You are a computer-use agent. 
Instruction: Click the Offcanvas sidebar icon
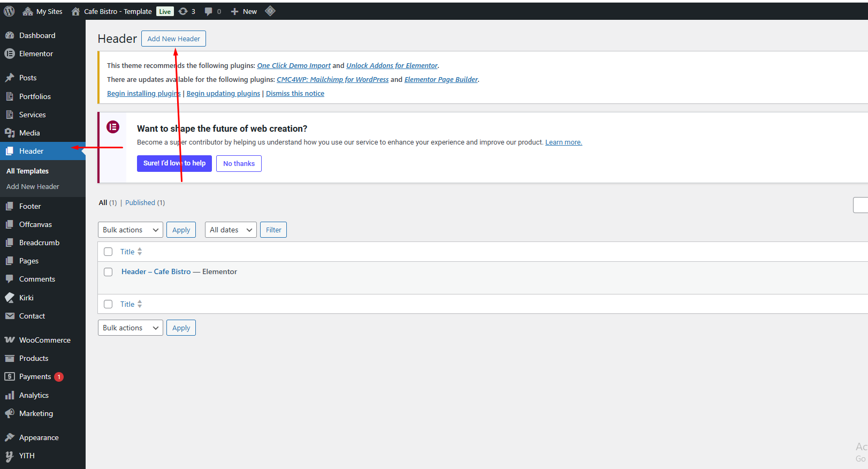[10, 224]
